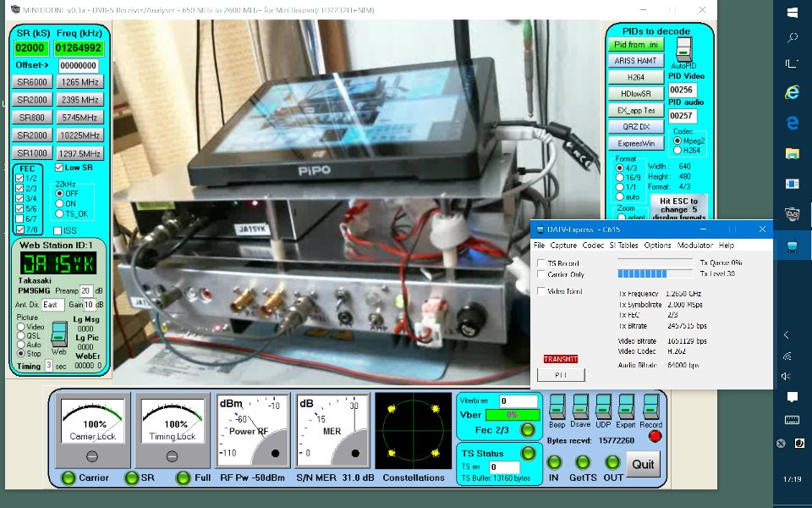Enable the ISS checkbox

click(x=58, y=230)
